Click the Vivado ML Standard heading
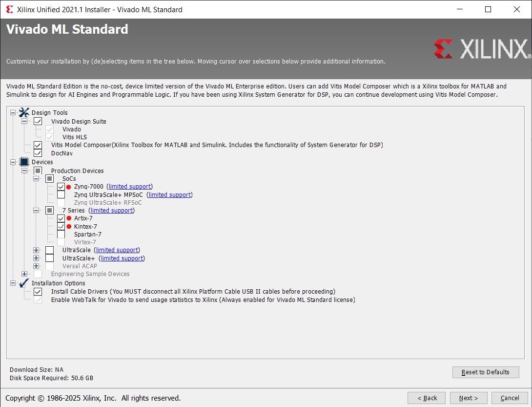Screen dimensions: 532x407 point(67,29)
